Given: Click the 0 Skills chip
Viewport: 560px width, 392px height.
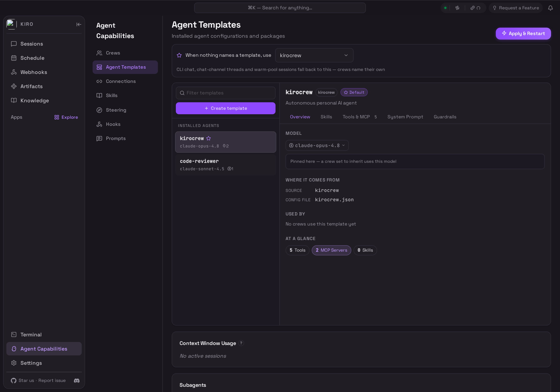Looking at the screenshot, I should pyautogui.click(x=365, y=250).
